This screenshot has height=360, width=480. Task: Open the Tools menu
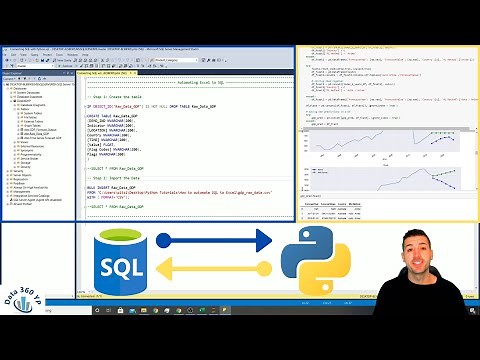[59, 55]
